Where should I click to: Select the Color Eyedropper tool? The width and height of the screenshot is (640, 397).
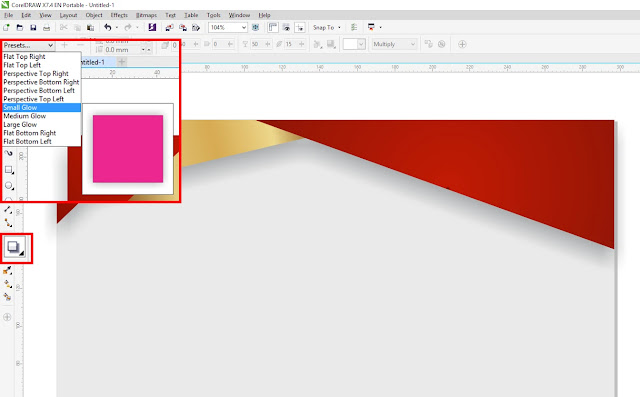(7, 271)
